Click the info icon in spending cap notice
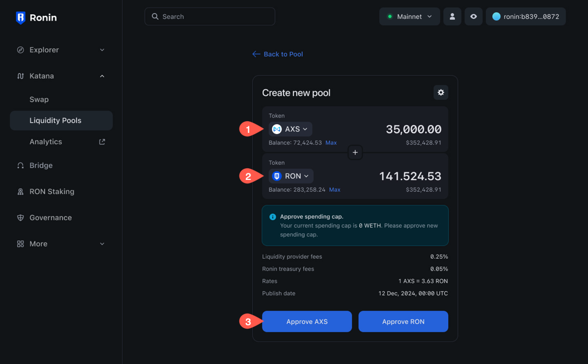Image resolution: width=588 pixels, height=364 pixels. [x=272, y=217]
